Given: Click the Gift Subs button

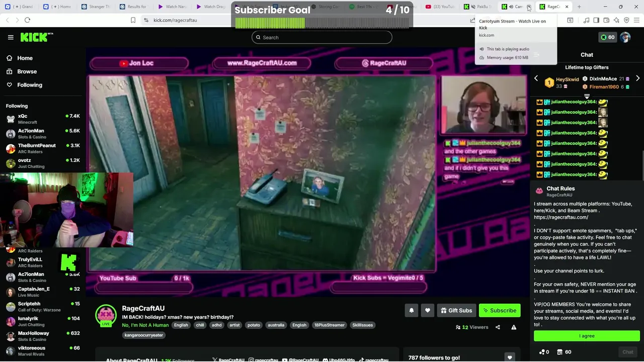Looking at the screenshot, I should point(456,311).
